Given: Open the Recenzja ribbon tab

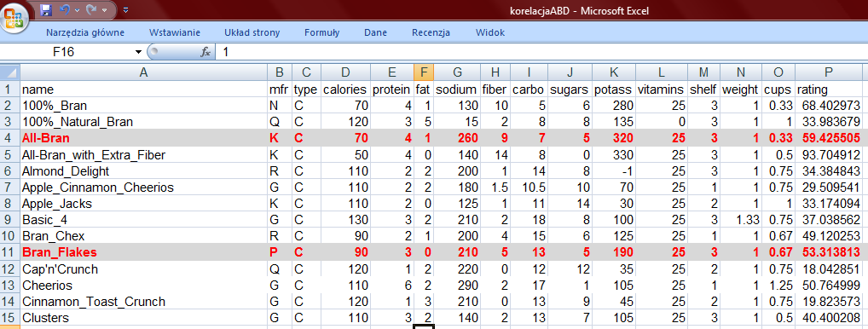Looking at the screenshot, I should click(x=431, y=32).
